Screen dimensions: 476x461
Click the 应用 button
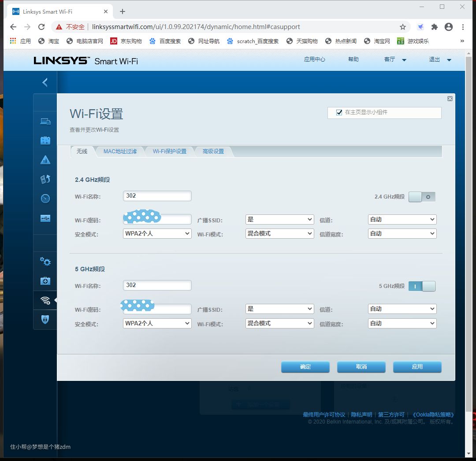(417, 367)
